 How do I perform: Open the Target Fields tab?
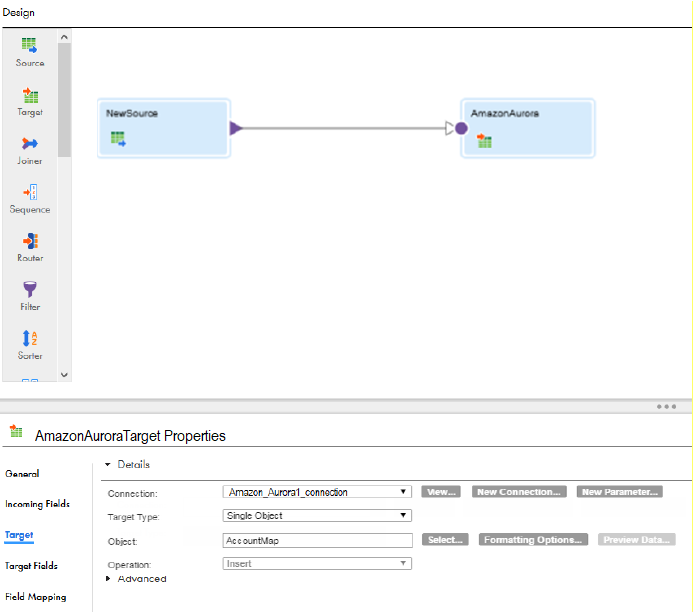31,566
